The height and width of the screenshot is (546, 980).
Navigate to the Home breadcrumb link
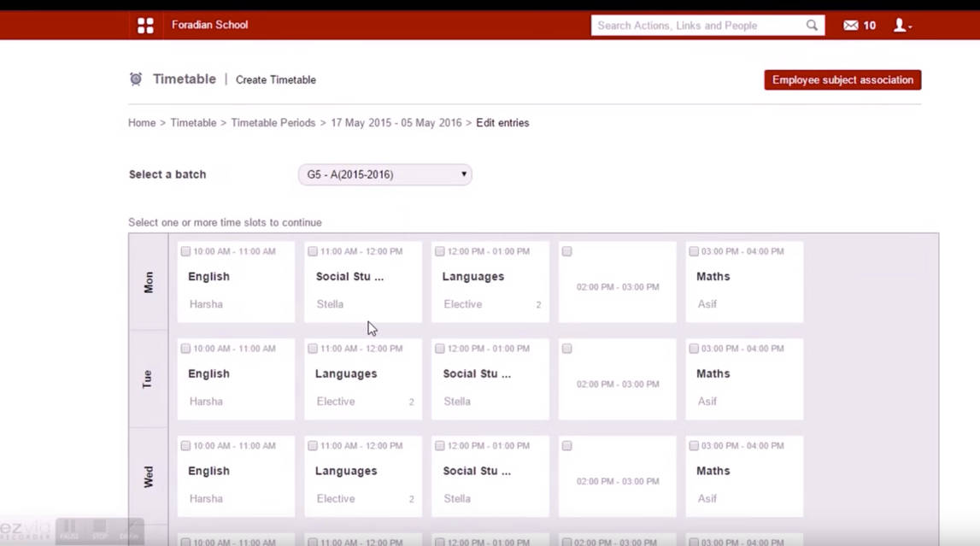point(141,122)
